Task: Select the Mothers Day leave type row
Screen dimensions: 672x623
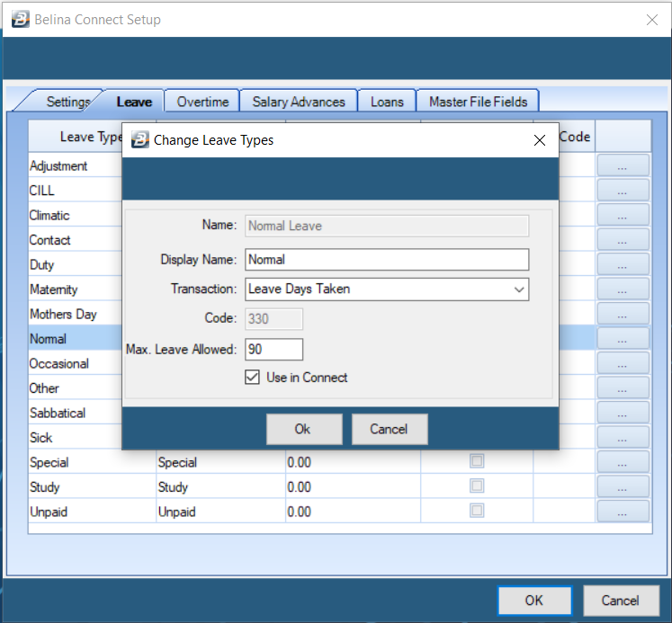Action: click(76, 314)
